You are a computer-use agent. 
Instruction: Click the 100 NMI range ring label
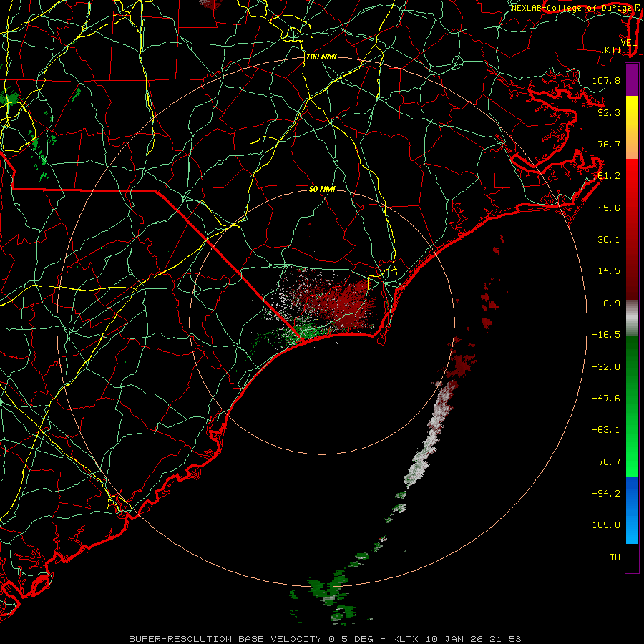point(321,57)
